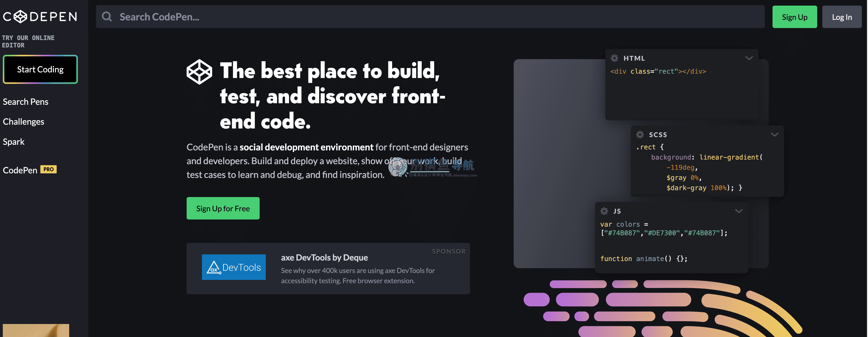Click the JS panel title
Image resolution: width=868 pixels, height=337 pixels.
[617, 211]
